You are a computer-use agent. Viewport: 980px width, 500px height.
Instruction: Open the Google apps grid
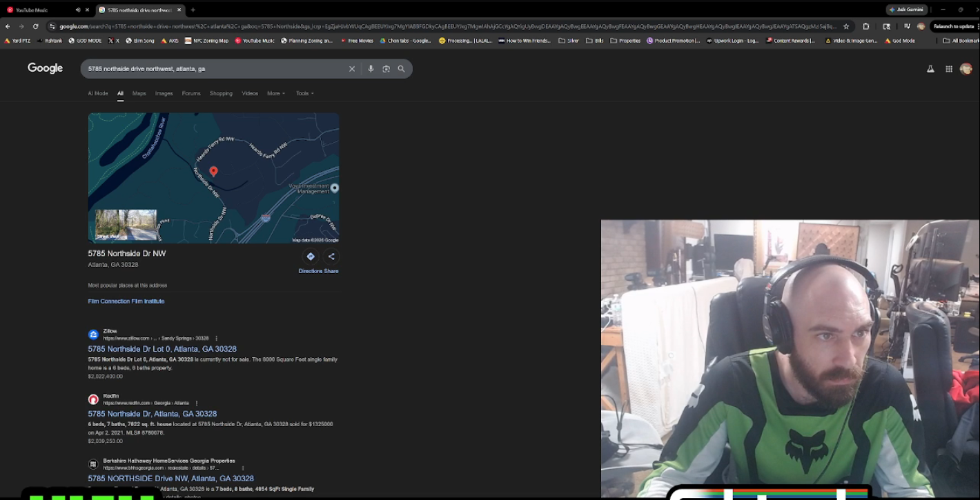[x=949, y=69]
